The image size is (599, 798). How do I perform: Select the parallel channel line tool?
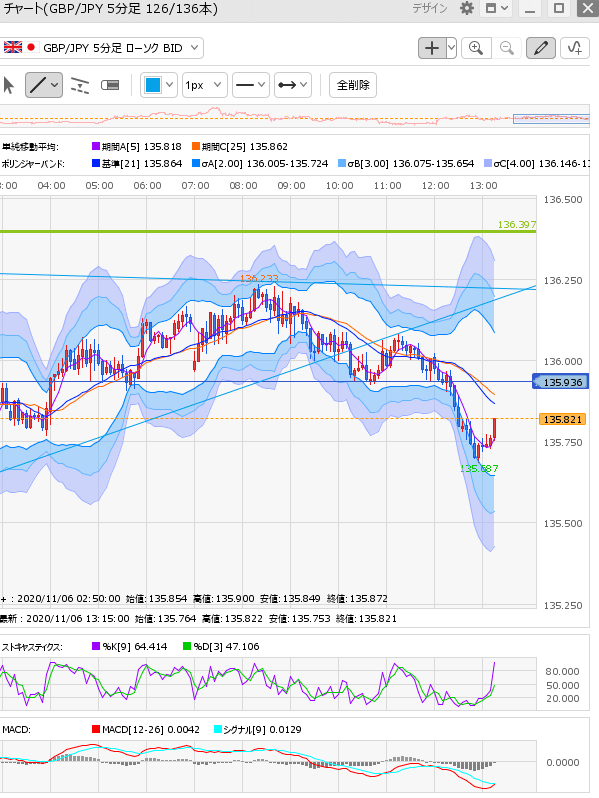point(79,86)
